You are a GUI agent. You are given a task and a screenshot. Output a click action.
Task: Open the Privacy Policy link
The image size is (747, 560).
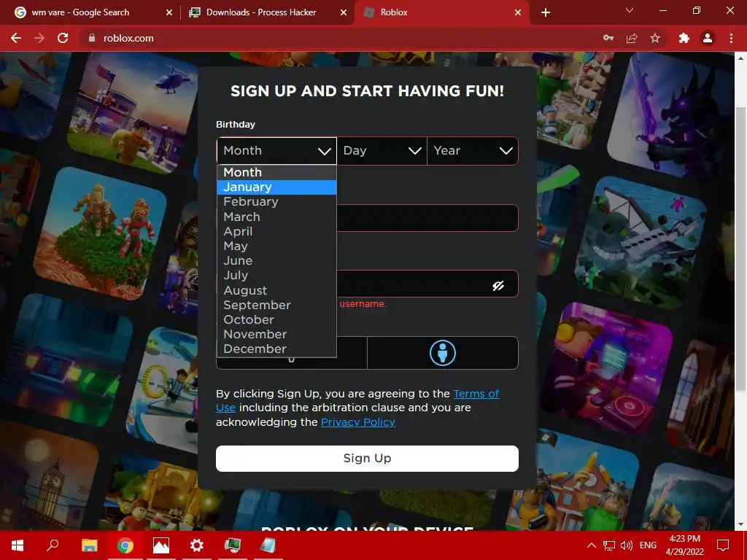357,422
